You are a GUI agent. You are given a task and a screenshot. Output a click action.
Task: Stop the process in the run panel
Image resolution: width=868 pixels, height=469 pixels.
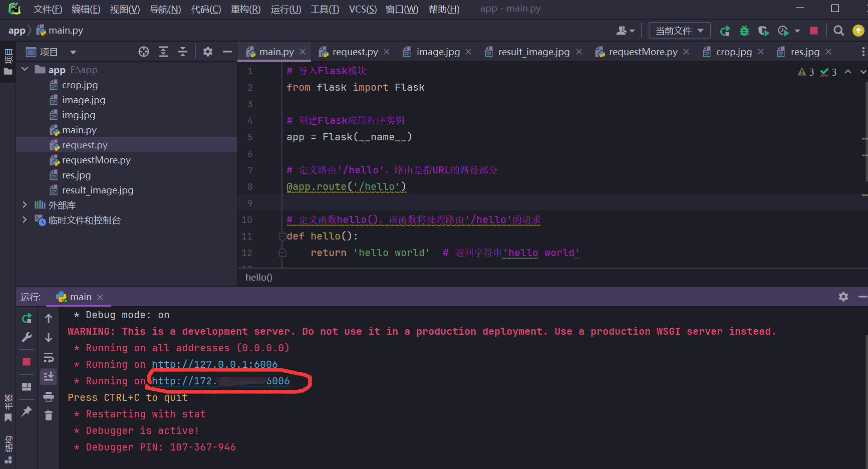click(27, 362)
